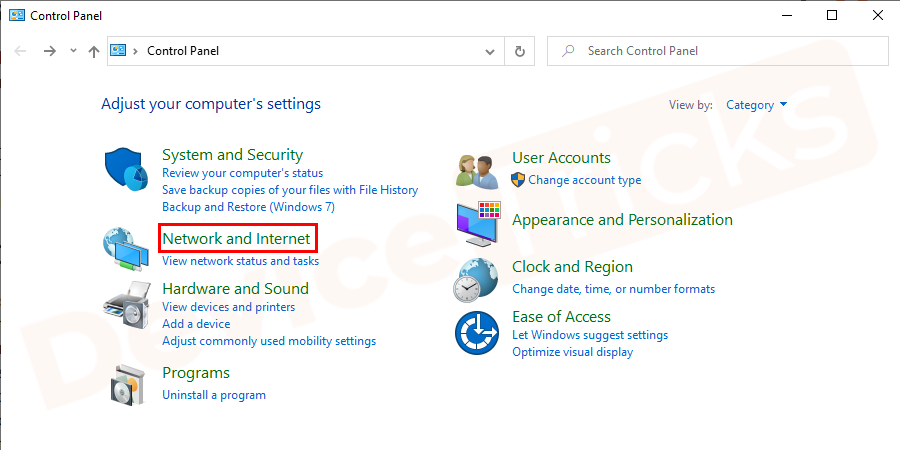
Task: Click the Control Panel icon in address bar
Action: pos(118,51)
